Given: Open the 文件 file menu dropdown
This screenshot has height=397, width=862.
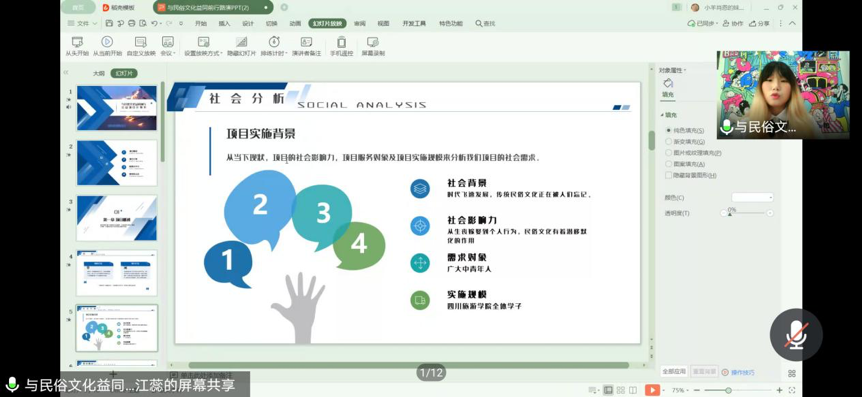Looking at the screenshot, I should point(82,23).
